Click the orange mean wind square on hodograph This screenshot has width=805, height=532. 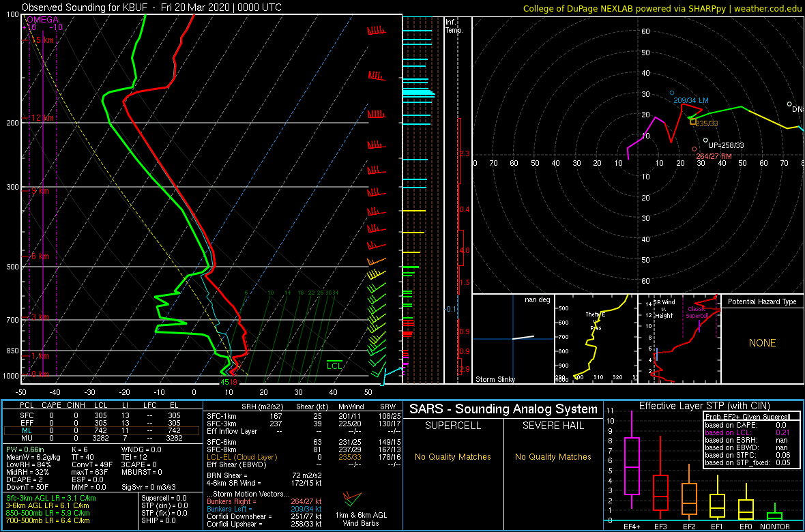(x=692, y=121)
